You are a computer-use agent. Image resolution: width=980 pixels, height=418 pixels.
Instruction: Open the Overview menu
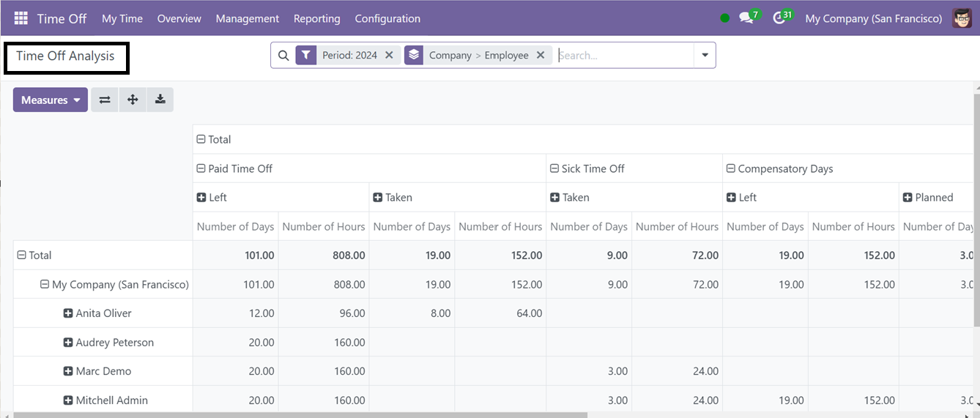pyautogui.click(x=179, y=18)
